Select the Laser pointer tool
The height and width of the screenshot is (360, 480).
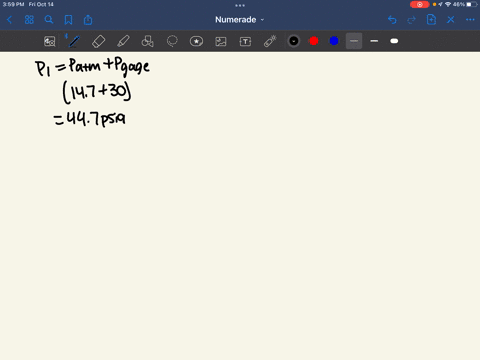pyautogui.click(x=270, y=41)
